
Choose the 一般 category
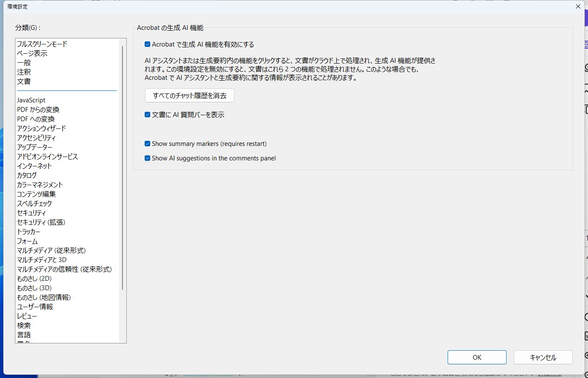coord(24,63)
